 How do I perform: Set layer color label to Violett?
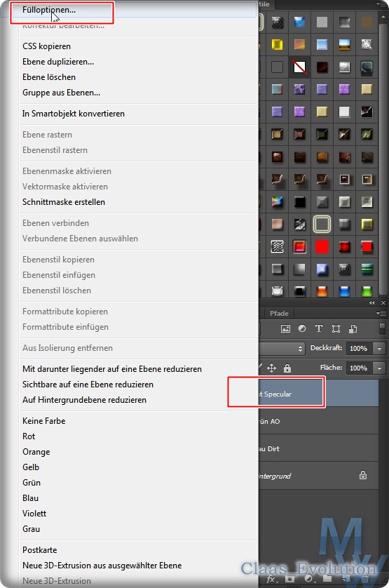click(34, 514)
